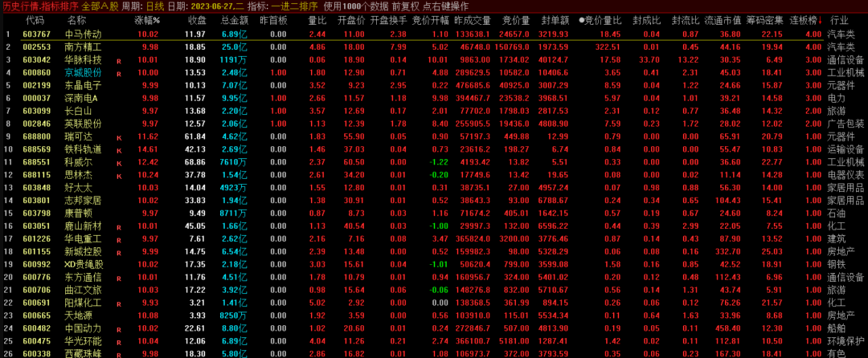
Task: Click the 封流比 column header
Action: (684, 21)
